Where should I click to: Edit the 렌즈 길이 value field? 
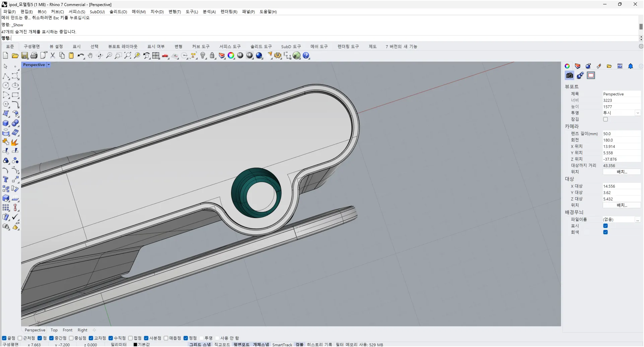622,134
